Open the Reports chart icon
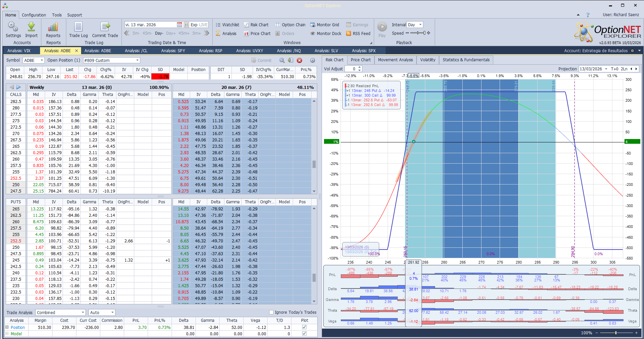The height and width of the screenshot is (339, 644). pos(53,27)
